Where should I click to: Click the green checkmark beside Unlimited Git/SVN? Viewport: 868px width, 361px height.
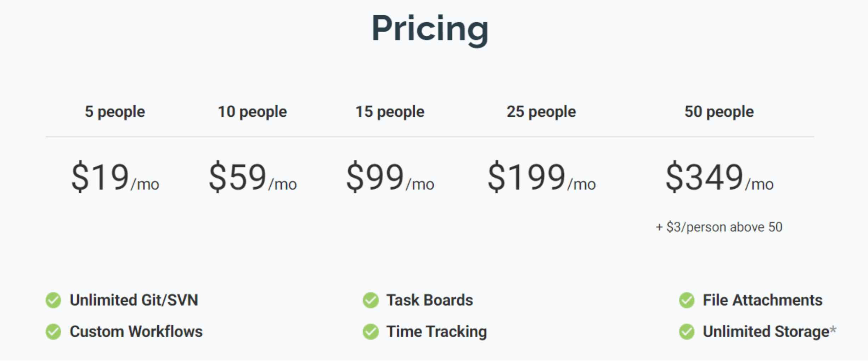53,300
